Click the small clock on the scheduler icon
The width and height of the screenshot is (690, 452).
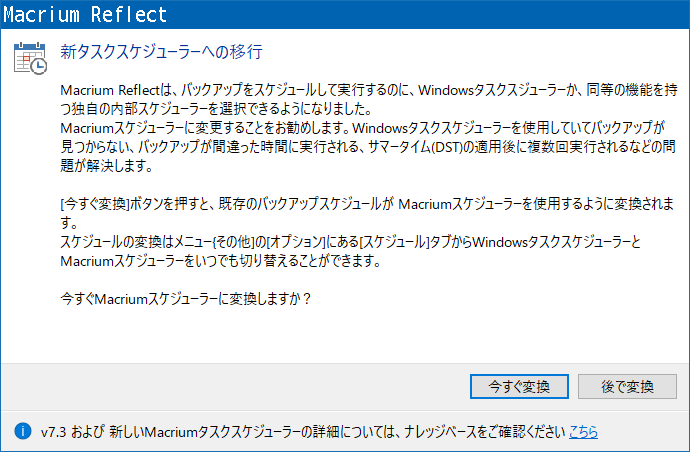pyautogui.click(x=39, y=66)
